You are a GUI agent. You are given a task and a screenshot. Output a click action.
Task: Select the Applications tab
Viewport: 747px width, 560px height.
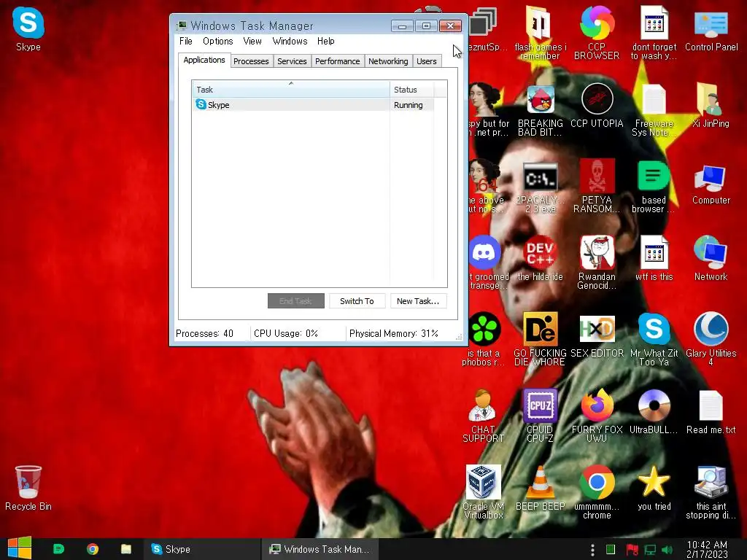pyautogui.click(x=204, y=60)
